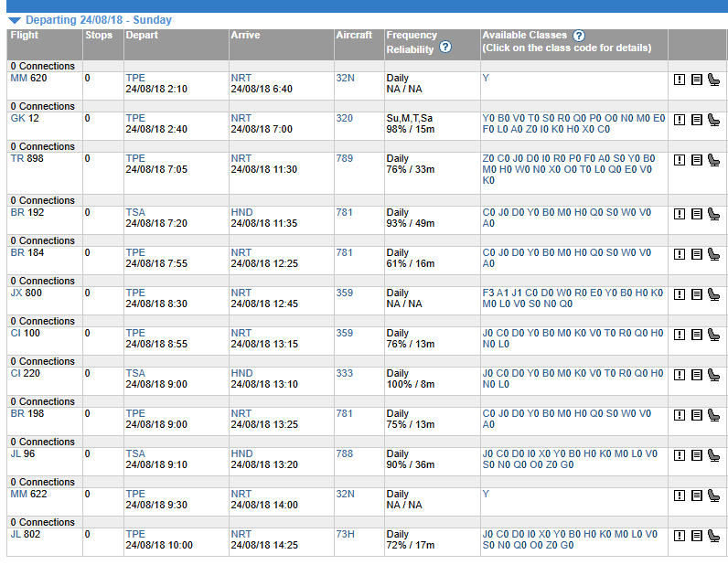Click class code G0 for JL 802

(567, 546)
